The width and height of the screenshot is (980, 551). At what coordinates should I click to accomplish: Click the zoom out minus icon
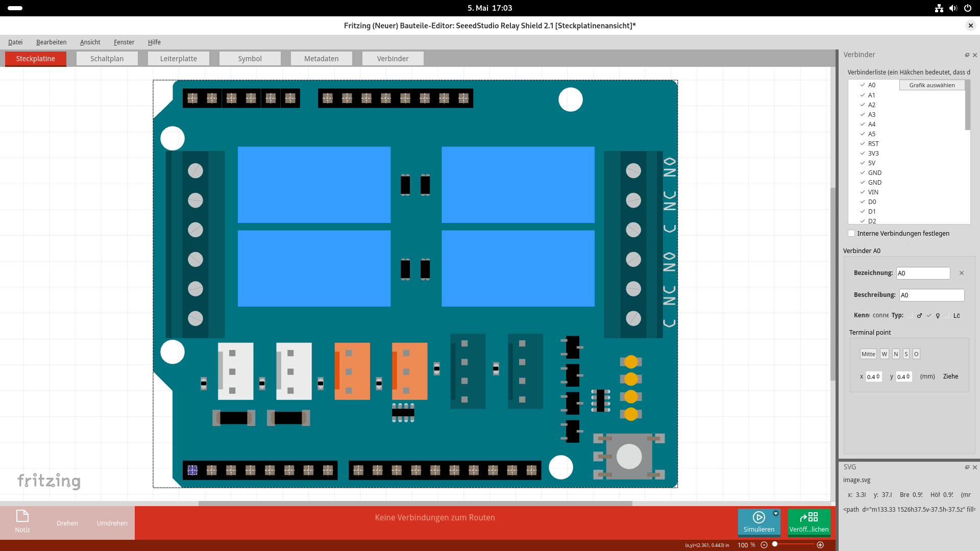[764, 545]
